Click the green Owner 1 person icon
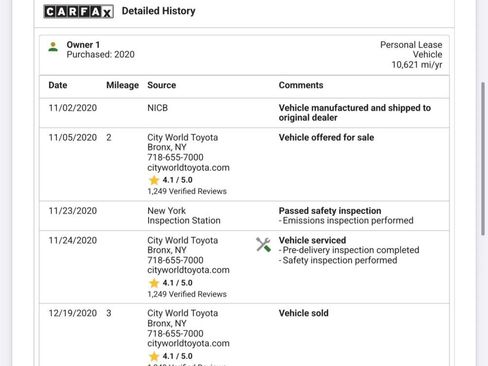Image resolution: width=488 pixels, height=366 pixels. click(53, 47)
